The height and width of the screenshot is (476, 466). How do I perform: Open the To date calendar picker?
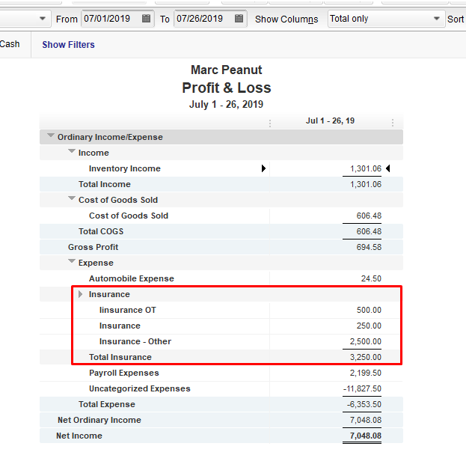pyautogui.click(x=239, y=19)
